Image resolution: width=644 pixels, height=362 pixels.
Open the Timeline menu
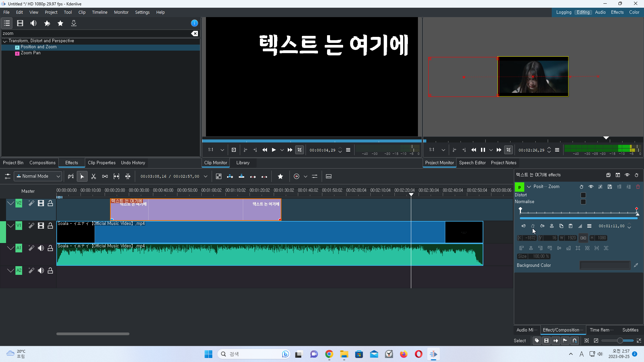(100, 12)
